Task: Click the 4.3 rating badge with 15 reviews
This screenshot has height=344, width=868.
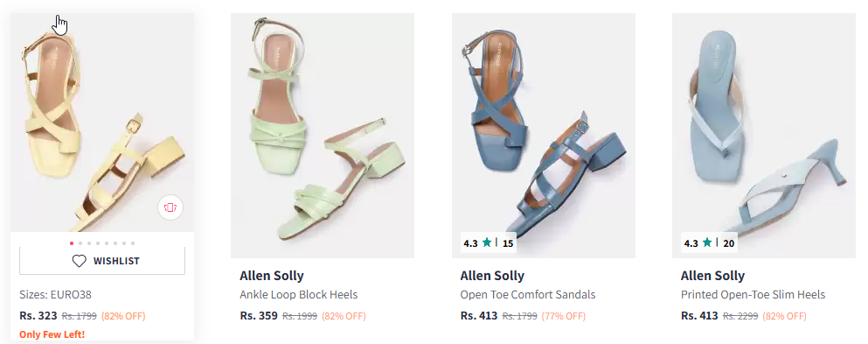Action: [489, 242]
